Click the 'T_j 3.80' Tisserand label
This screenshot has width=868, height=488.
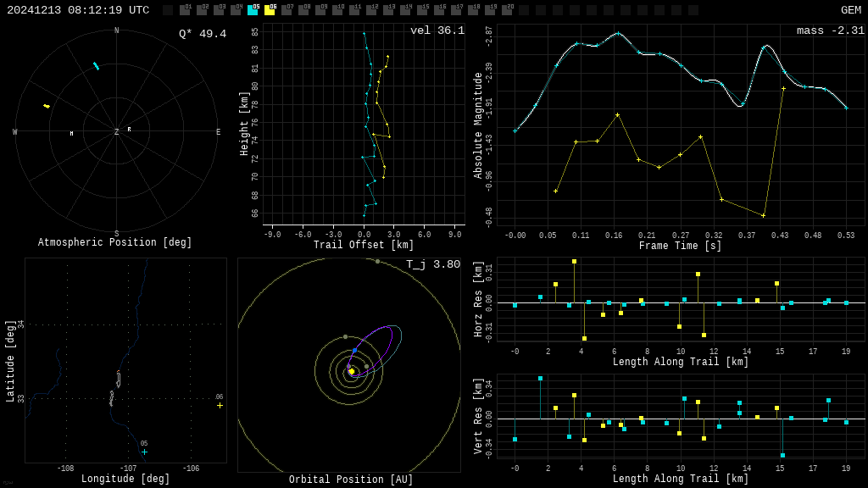[x=432, y=264]
